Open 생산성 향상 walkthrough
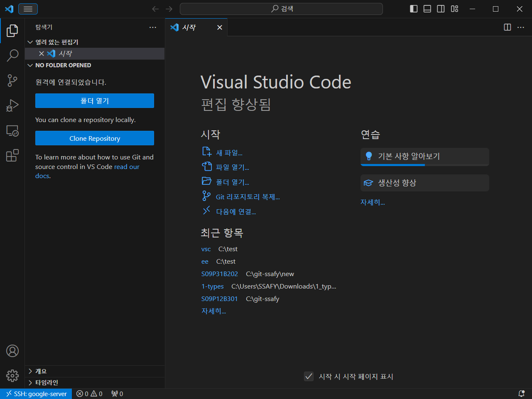 tap(425, 183)
